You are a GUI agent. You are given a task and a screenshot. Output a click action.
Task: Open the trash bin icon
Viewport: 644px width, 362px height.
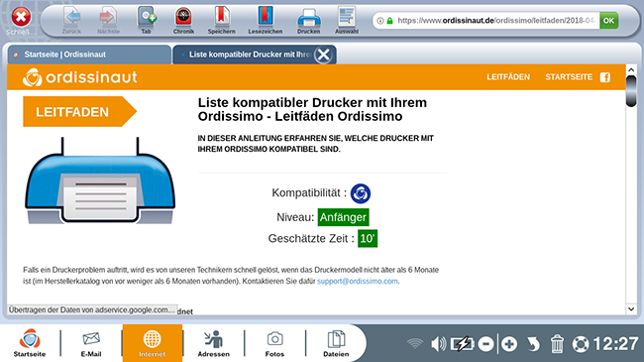tap(557, 344)
